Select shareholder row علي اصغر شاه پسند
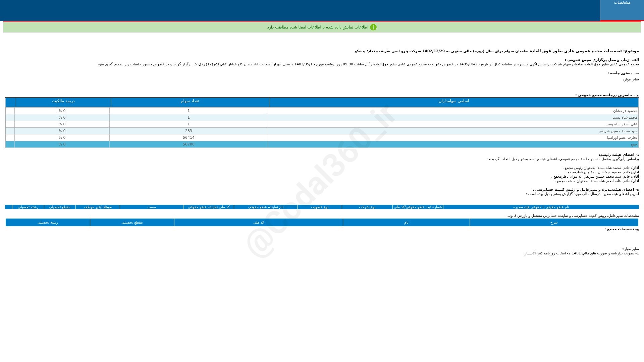Viewport: 644px width, 362px height. pyautogui.click(x=322, y=124)
